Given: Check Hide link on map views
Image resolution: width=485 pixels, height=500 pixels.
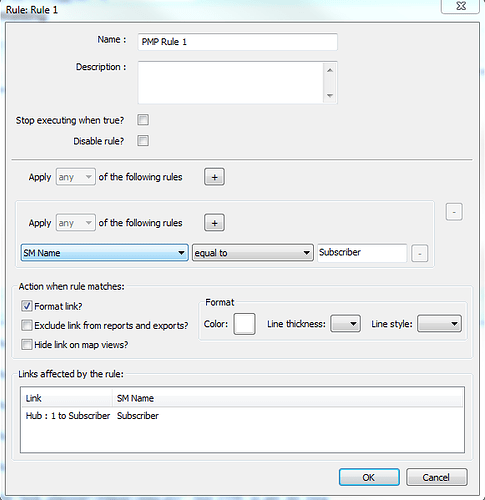Looking at the screenshot, I should 27,344.
